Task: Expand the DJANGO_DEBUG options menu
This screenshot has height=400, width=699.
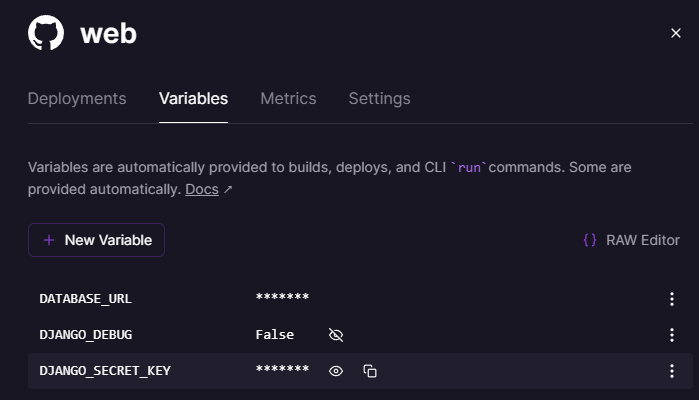Action: click(672, 335)
